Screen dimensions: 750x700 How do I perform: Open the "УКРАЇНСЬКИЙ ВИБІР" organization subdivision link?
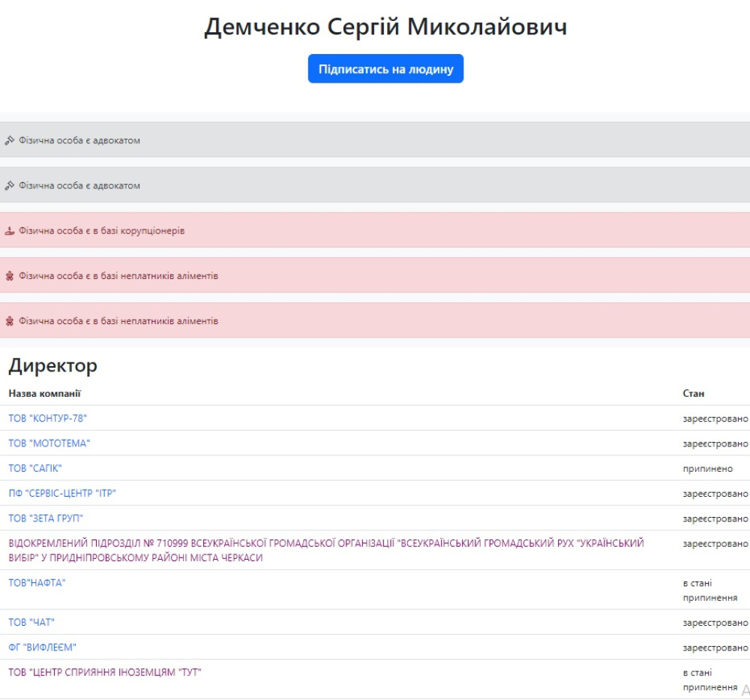[325, 550]
